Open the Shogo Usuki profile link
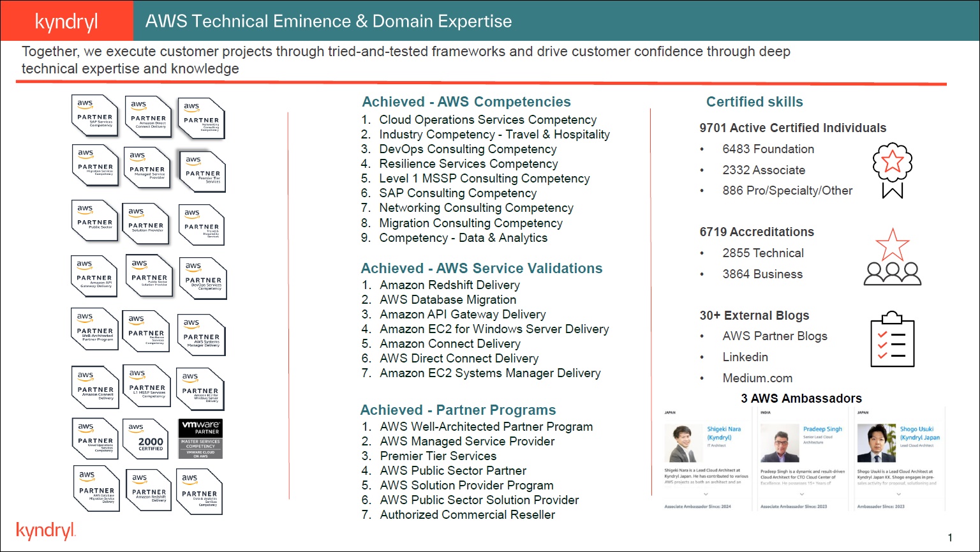This screenshot has width=980, height=552. point(919,433)
